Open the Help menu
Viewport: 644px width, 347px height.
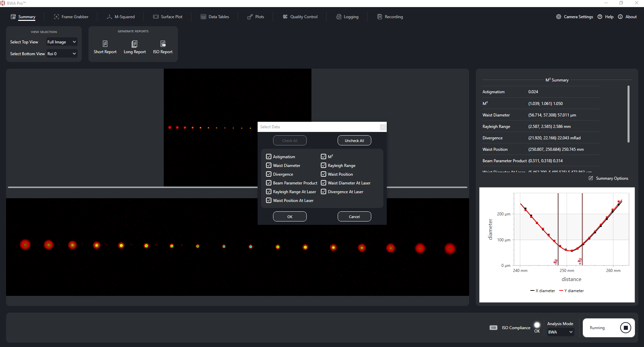[x=605, y=17]
